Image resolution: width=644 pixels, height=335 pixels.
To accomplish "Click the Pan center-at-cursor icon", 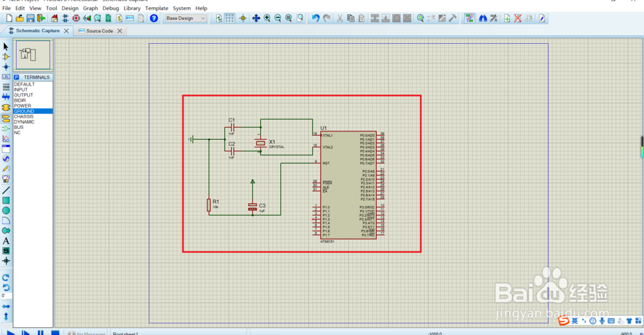I will pos(256,18).
